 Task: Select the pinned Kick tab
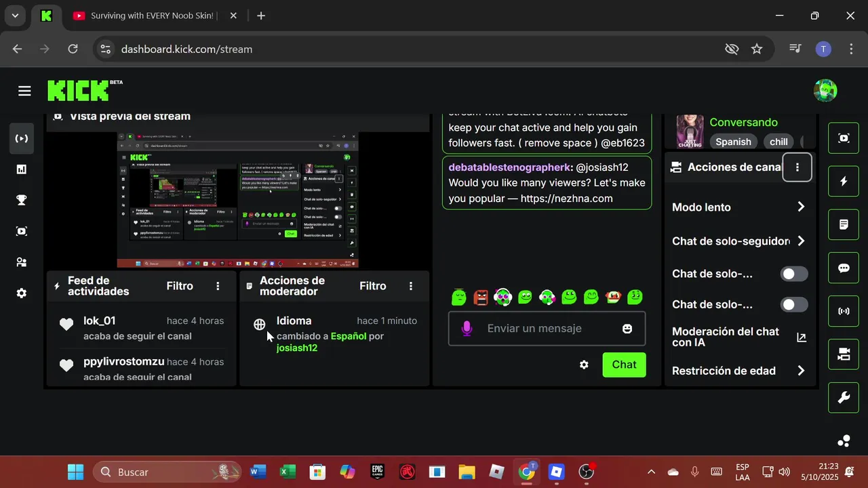click(x=46, y=16)
